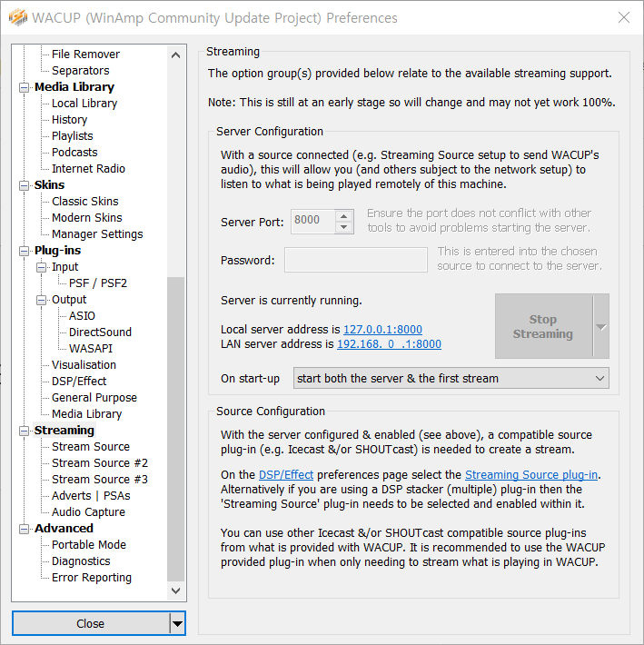Select Input plug-ins item
The height and width of the screenshot is (645, 644).
pos(65,267)
